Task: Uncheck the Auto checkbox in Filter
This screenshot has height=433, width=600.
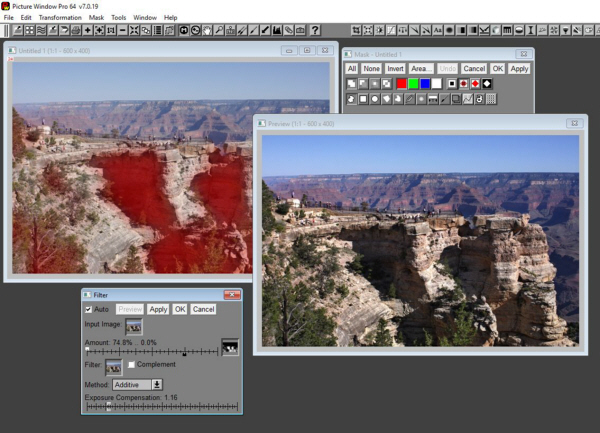Action: pyautogui.click(x=88, y=309)
